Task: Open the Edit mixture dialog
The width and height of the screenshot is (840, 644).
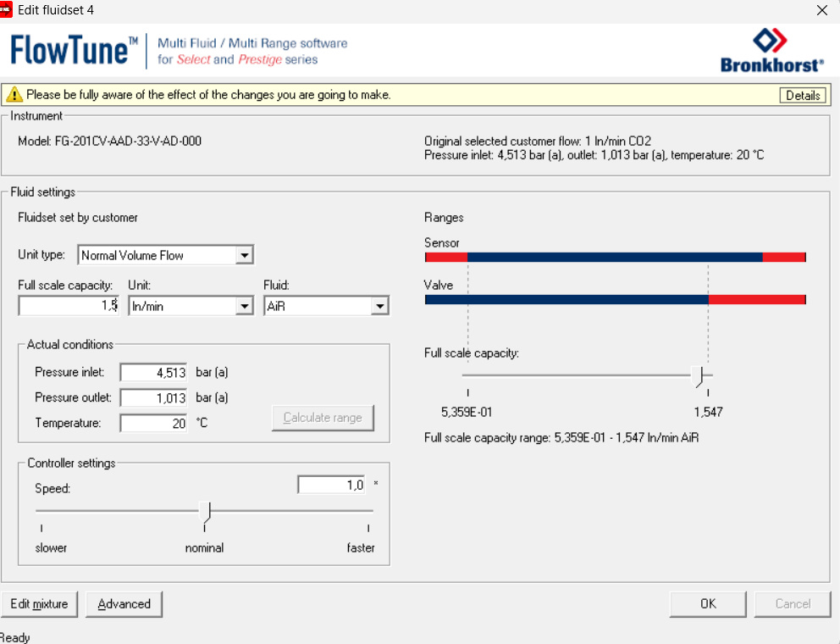Action: [x=39, y=604]
